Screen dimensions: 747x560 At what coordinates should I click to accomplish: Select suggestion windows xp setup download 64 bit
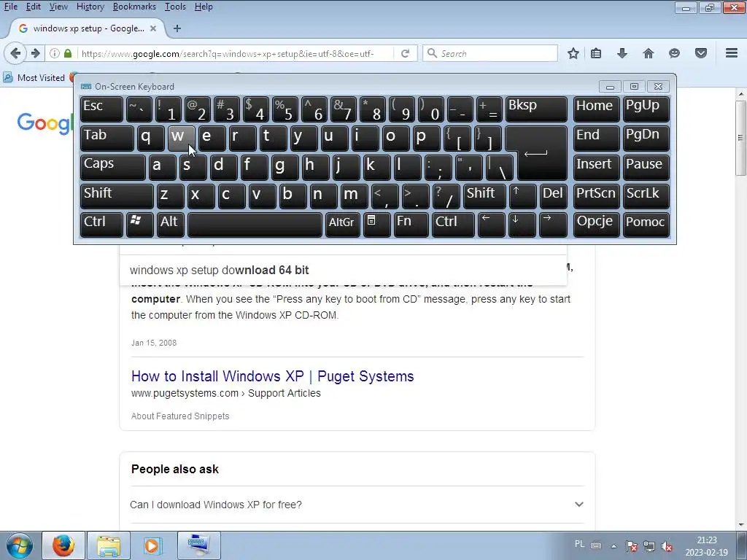click(x=343, y=270)
